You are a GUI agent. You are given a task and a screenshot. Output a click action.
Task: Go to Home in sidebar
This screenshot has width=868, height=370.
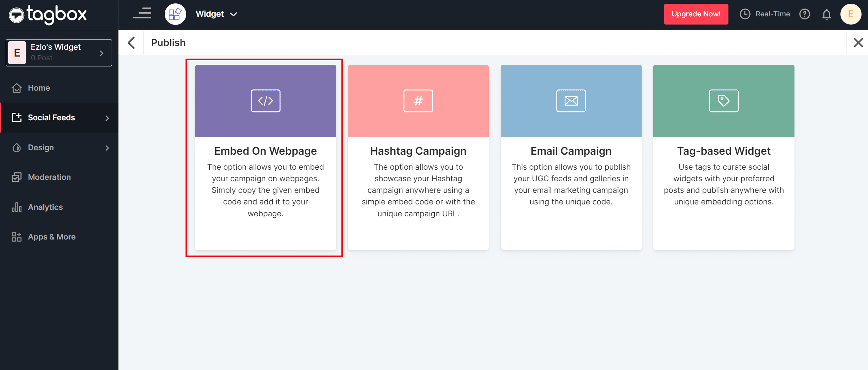tap(39, 88)
